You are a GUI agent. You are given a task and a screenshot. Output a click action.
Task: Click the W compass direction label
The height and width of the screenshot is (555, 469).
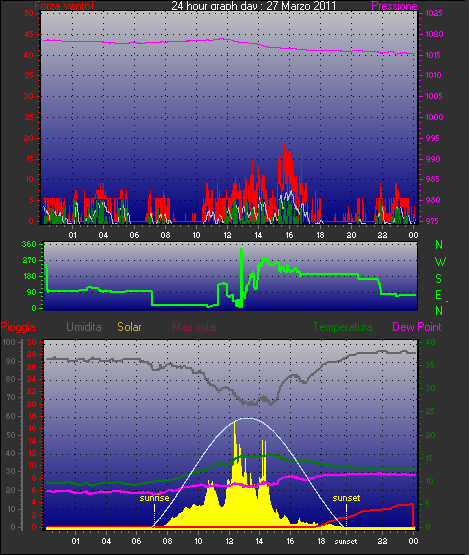440,262
